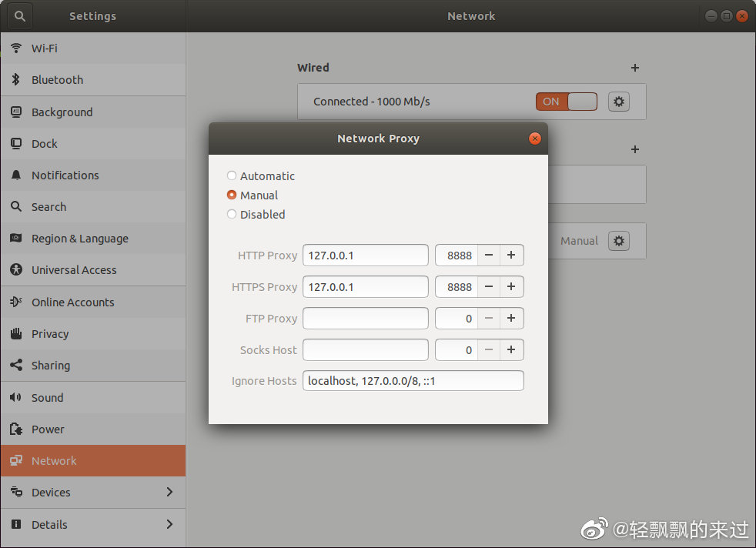Click the 'Connected - 1000 Mb/s' status text
The height and width of the screenshot is (548, 756).
click(x=371, y=102)
